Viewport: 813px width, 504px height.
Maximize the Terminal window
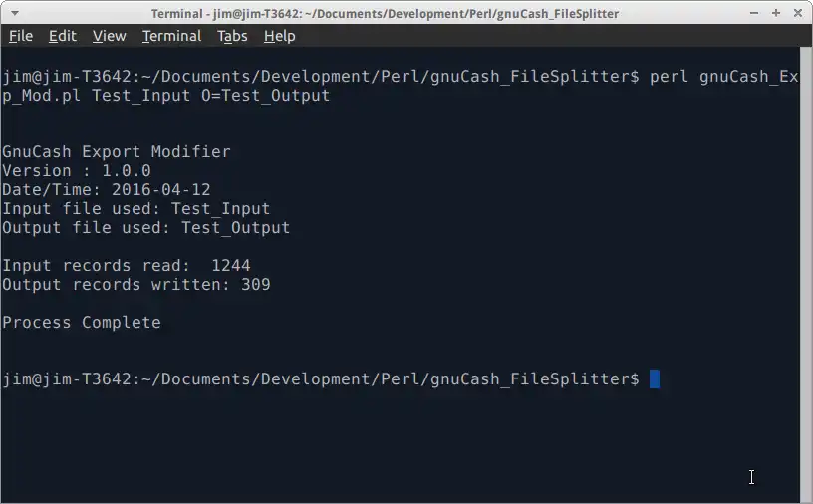(775, 13)
